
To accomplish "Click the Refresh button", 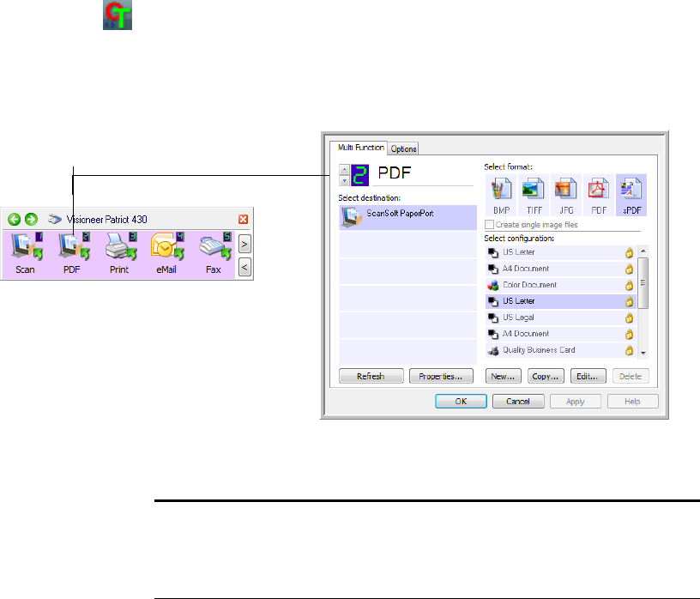I will (x=371, y=376).
